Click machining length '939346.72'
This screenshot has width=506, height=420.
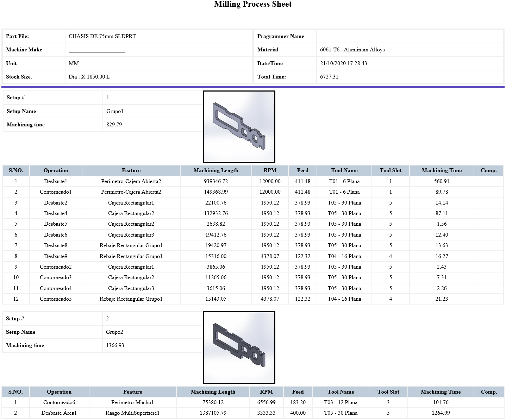[x=216, y=181]
